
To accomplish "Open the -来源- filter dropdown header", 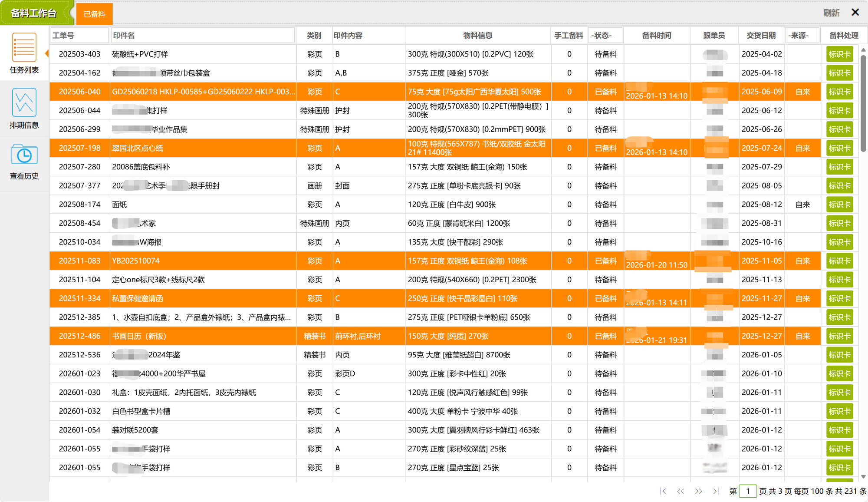I will click(802, 36).
